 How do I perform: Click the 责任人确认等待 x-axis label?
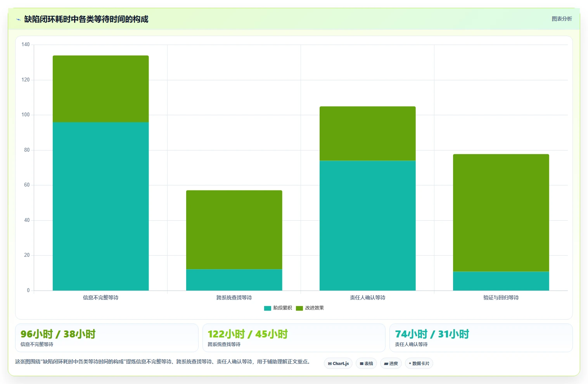click(x=368, y=298)
